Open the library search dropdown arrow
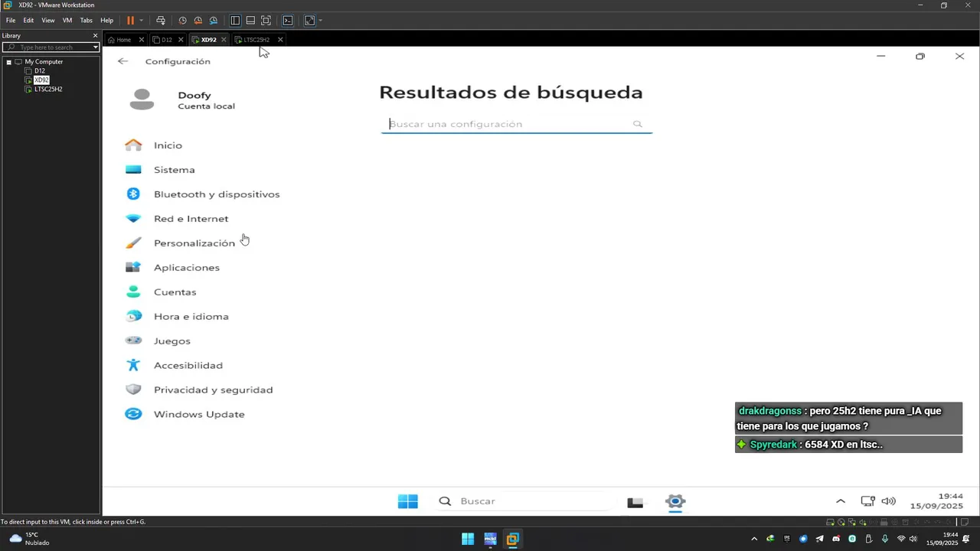980x551 pixels. [96, 47]
